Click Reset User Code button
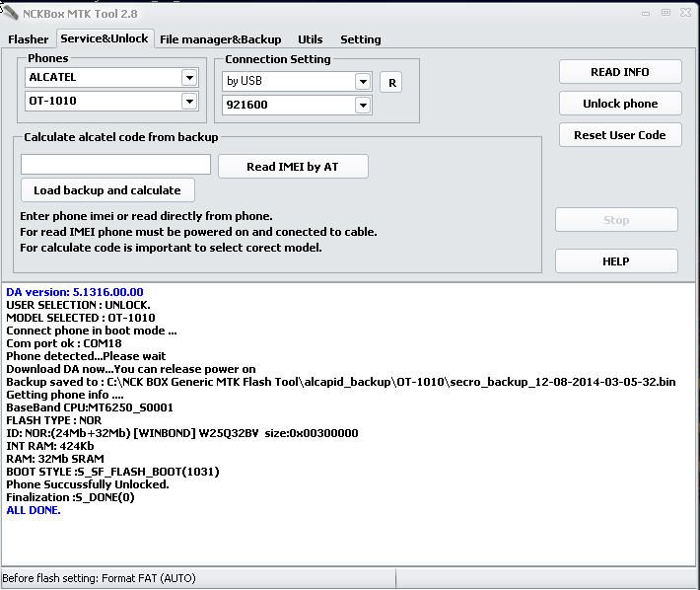This screenshot has height=590, width=700. tap(619, 135)
